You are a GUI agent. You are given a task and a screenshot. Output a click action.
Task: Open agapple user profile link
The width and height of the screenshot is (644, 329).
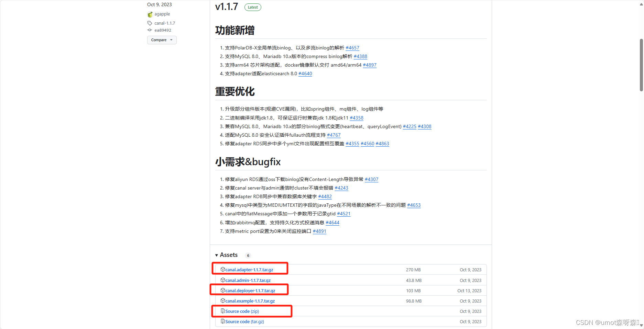click(162, 14)
